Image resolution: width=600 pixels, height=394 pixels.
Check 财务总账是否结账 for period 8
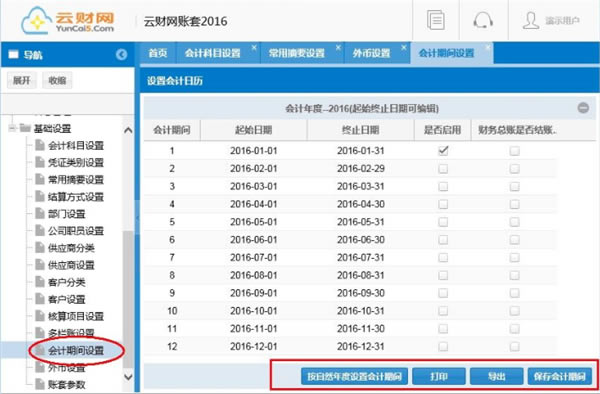tap(514, 275)
